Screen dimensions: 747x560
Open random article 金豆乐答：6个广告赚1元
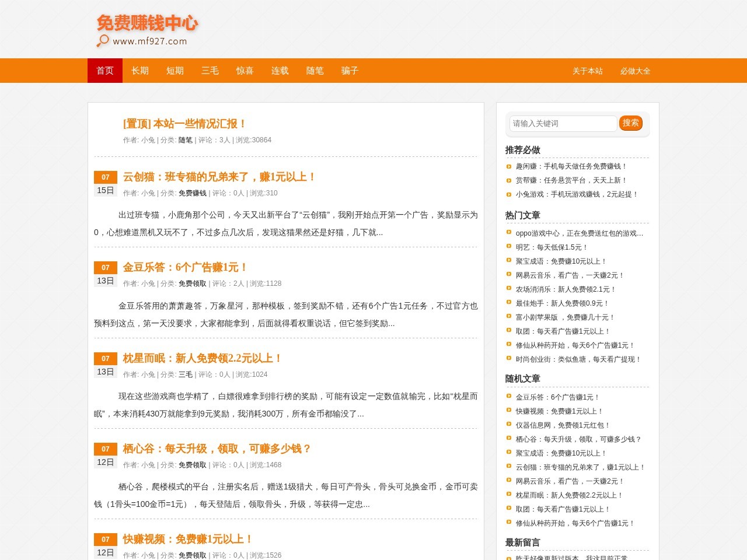pos(558,397)
